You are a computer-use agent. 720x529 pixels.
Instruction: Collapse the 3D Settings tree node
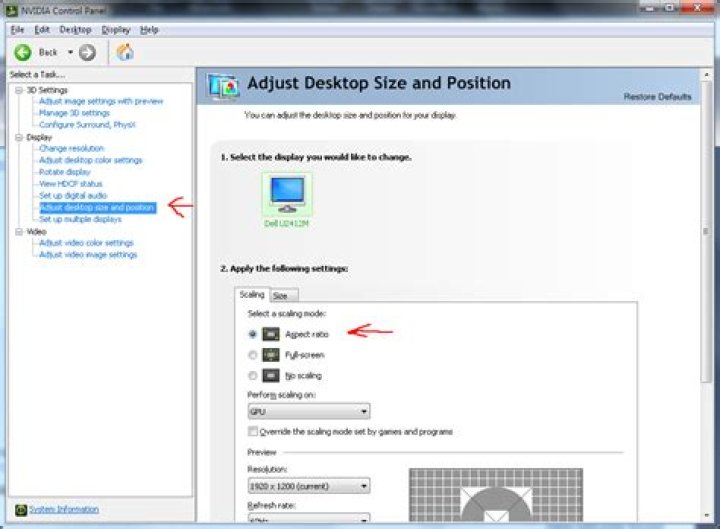[x=19, y=90]
